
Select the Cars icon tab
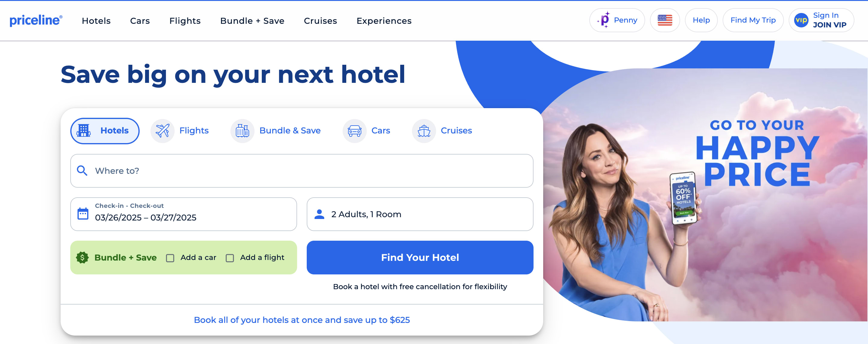354,131
